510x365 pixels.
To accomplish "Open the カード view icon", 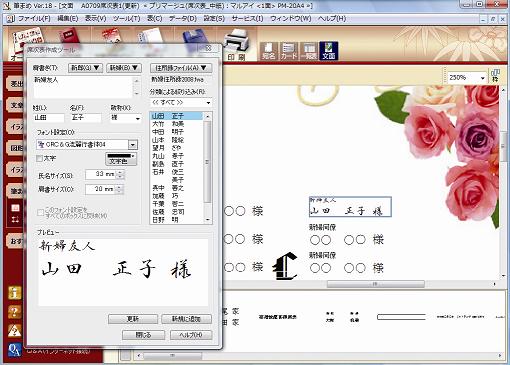I will 288,51.
